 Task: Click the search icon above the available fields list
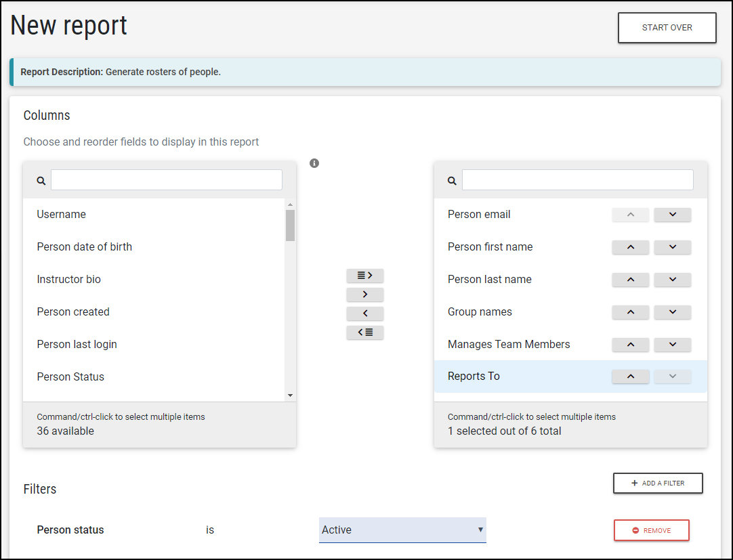[41, 180]
